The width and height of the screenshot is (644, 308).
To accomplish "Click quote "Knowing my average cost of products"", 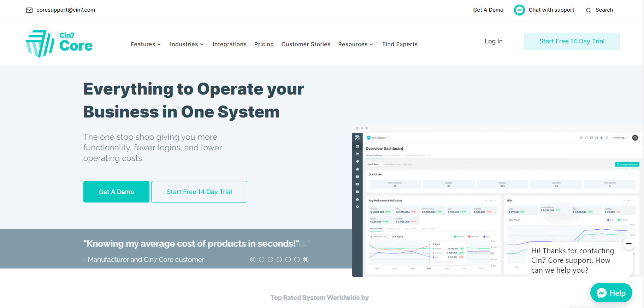I will [191, 244].
